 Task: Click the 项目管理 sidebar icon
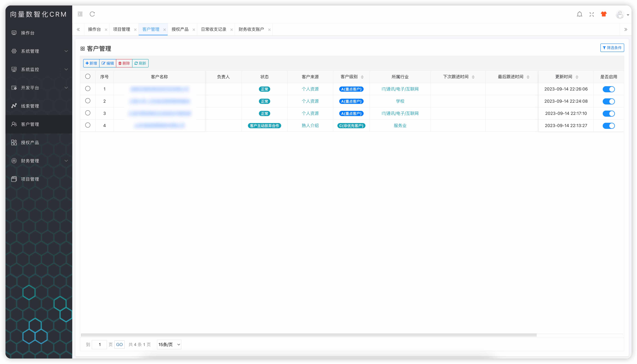[14, 179]
